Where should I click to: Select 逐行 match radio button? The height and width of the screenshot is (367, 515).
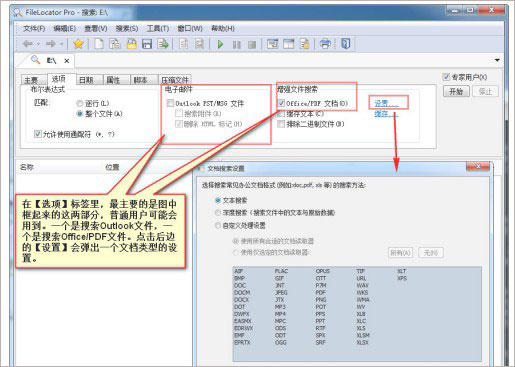(x=80, y=103)
